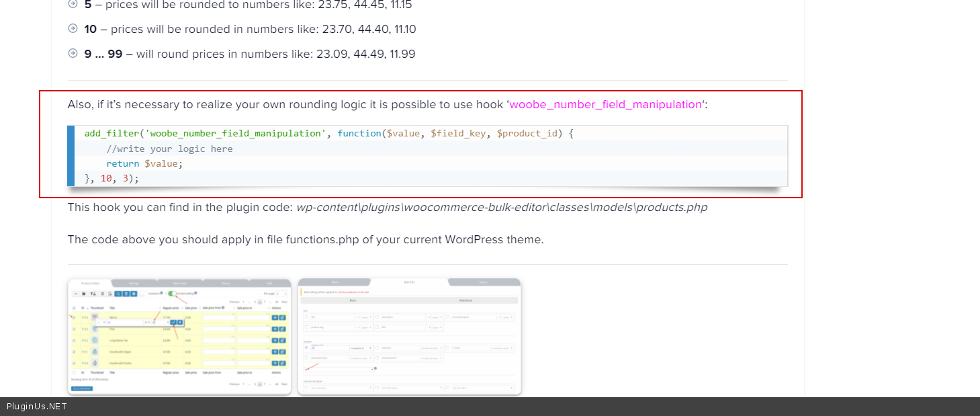980x416 pixels.
Task: Tick the checkbox for product 1114
Action: pyautogui.click(x=74, y=317)
